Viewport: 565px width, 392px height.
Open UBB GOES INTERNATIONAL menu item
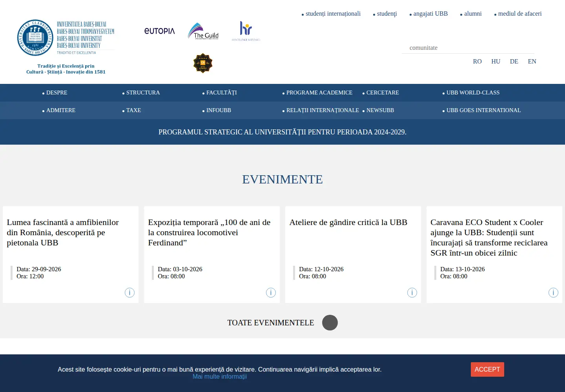[x=483, y=110]
